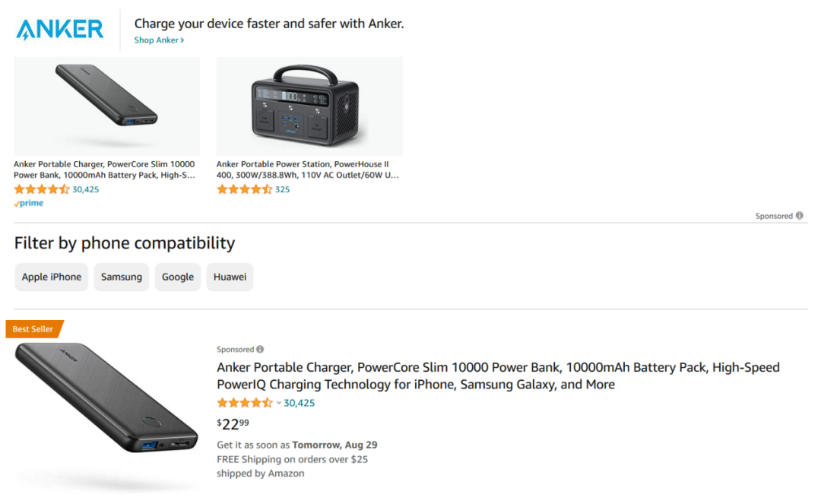Click the Anker brand logo
This screenshot has height=504, width=821.
click(59, 30)
